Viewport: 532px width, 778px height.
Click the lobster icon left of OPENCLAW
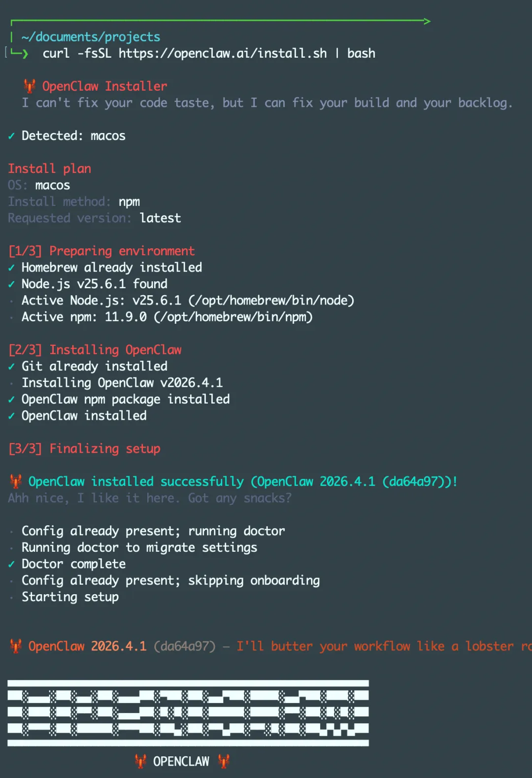click(x=140, y=761)
